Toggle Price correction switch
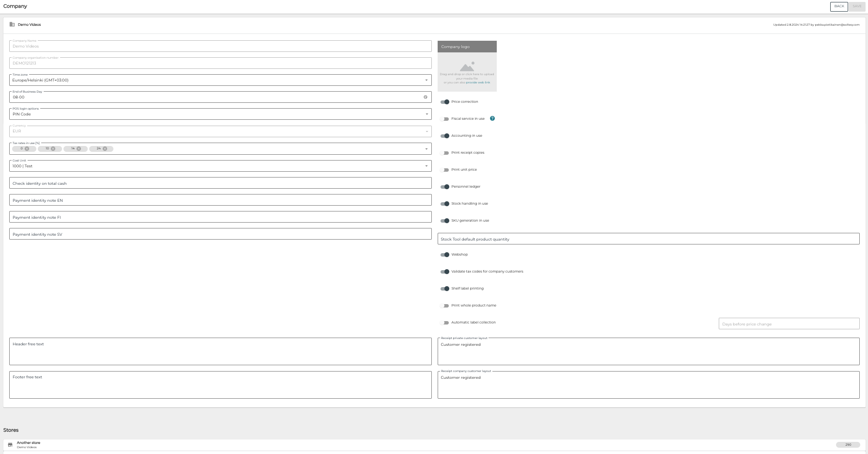The width and height of the screenshot is (868, 454). tap(445, 102)
